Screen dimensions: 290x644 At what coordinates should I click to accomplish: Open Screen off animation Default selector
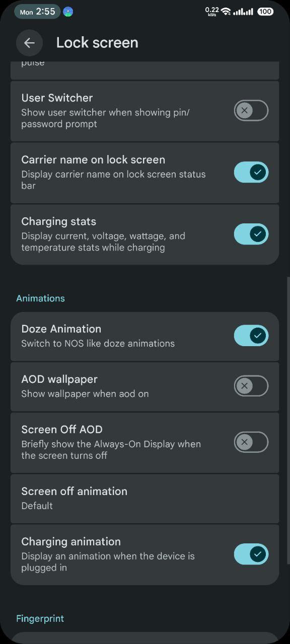coord(145,498)
